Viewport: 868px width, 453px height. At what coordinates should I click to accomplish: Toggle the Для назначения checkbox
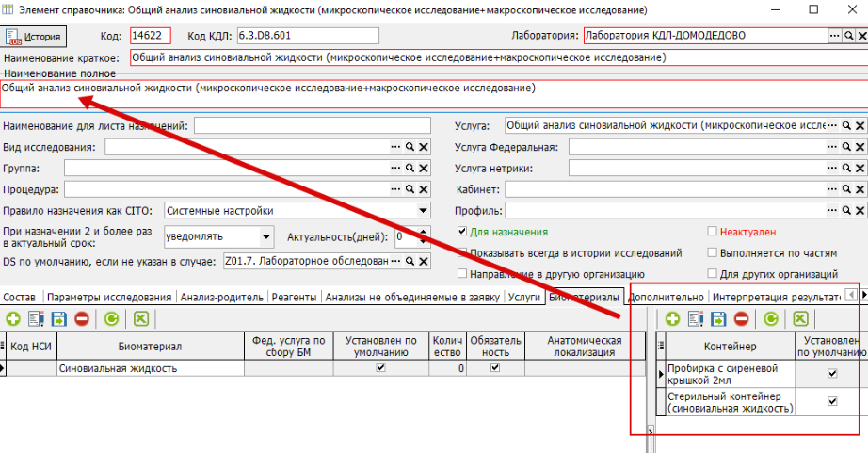click(462, 232)
